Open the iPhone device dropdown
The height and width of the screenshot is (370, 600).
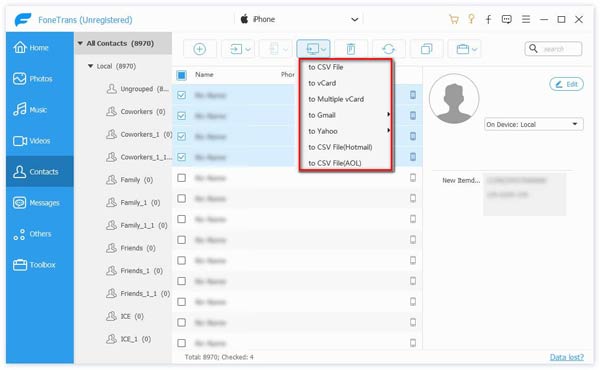pyautogui.click(x=299, y=19)
